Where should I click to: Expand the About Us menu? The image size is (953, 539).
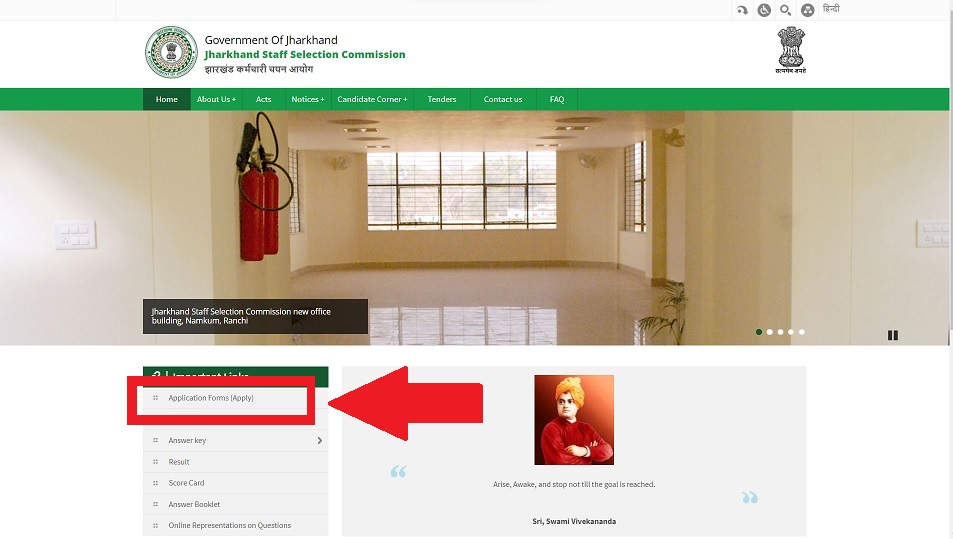click(216, 99)
